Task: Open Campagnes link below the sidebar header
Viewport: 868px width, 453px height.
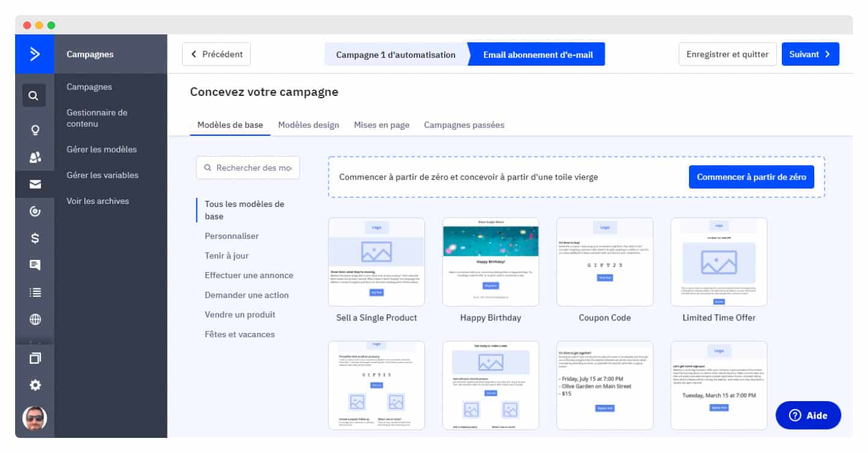Action: pos(89,87)
